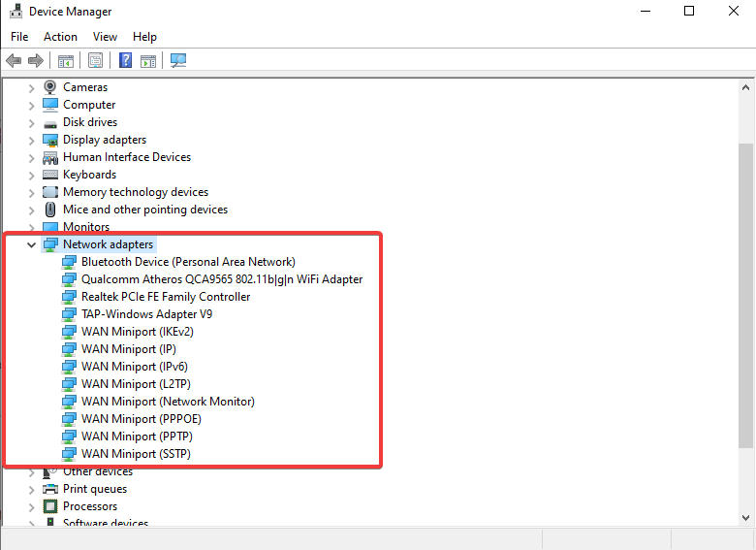The image size is (756, 550).
Task: Open the View menu
Action: tap(105, 37)
